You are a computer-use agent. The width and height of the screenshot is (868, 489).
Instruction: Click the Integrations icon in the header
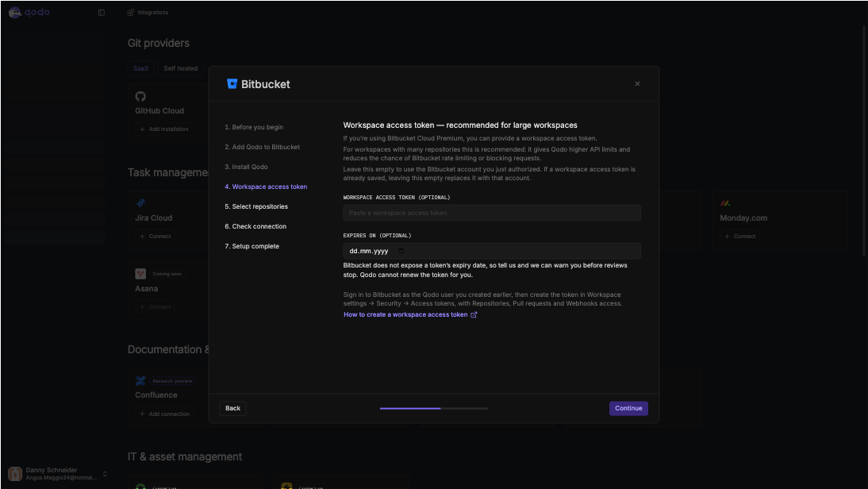pos(131,12)
